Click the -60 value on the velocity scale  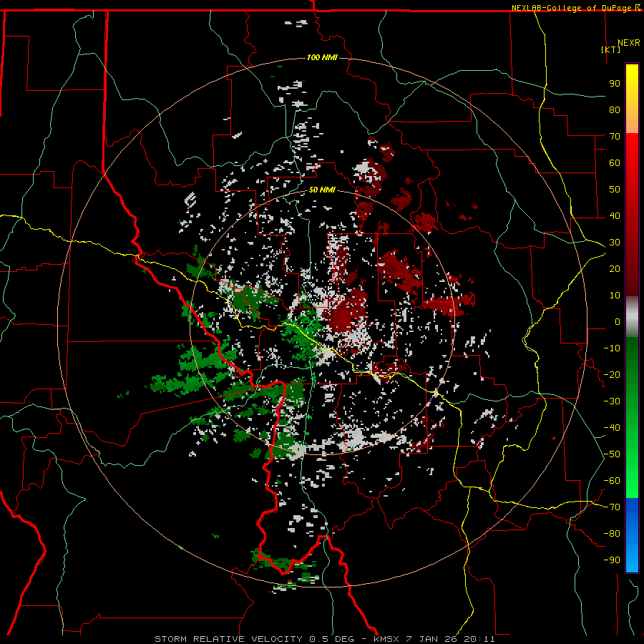point(612,481)
